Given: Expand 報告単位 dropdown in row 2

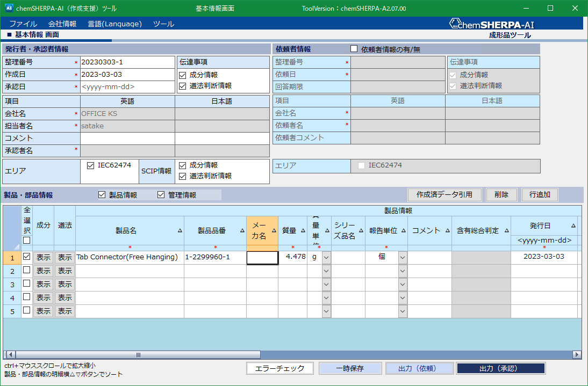Looking at the screenshot, I should point(403,271).
